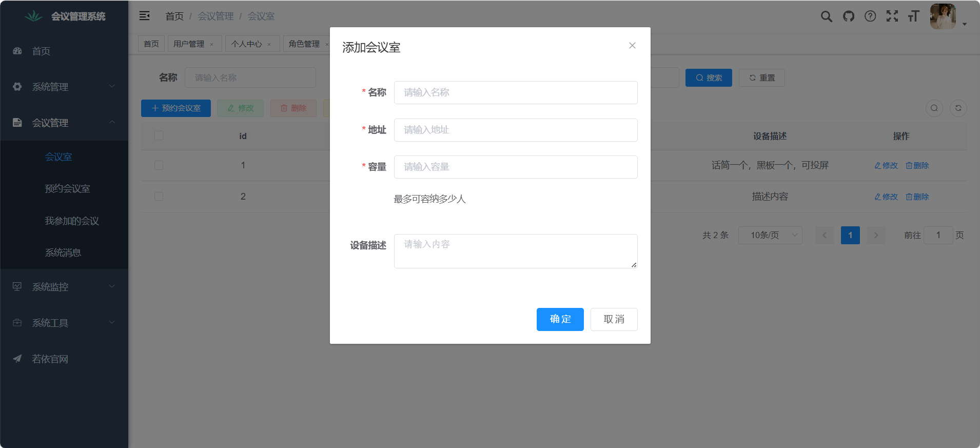Image resolution: width=980 pixels, height=448 pixels.
Task: Open the help documentation question icon
Action: [x=870, y=16]
